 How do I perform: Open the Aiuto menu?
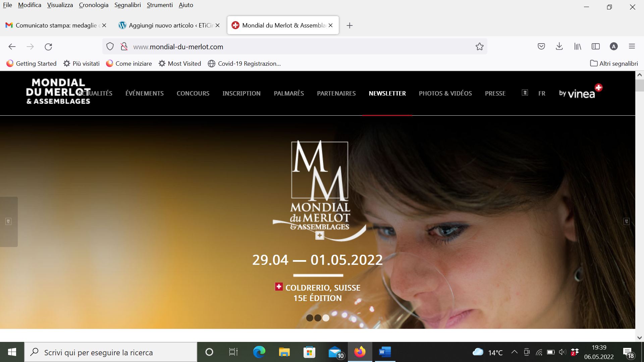pos(186,5)
